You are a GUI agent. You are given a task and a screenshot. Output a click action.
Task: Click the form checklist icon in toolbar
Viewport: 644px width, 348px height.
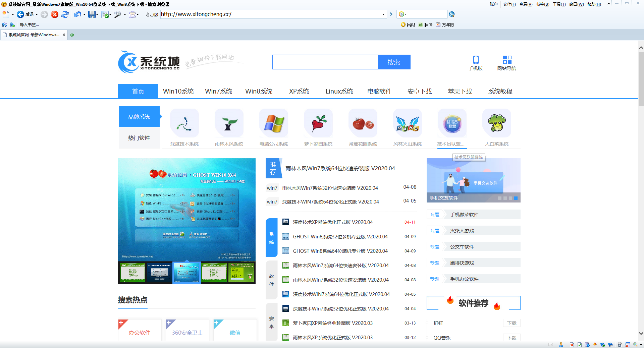click(x=105, y=14)
